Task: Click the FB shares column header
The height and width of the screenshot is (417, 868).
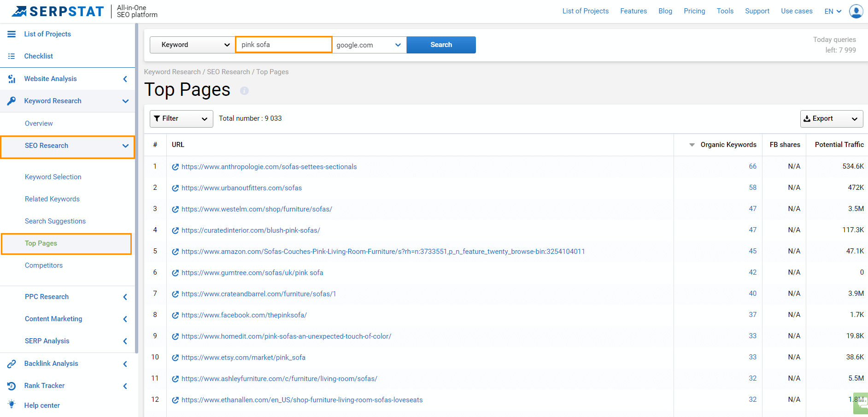Action: [785, 145]
